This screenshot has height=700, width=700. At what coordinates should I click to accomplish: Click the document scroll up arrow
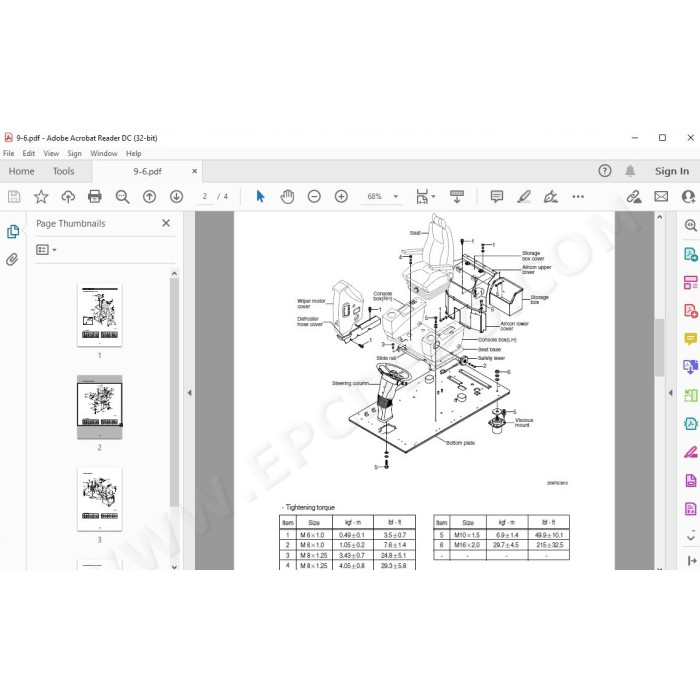tap(659, 217)
